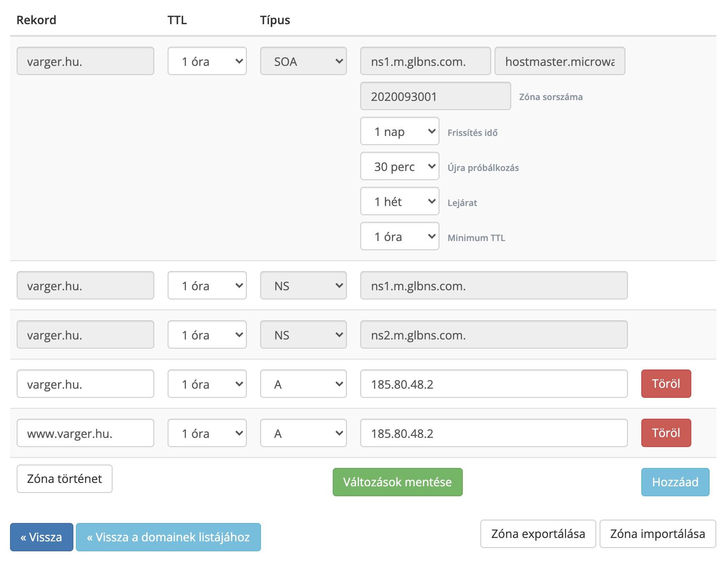728x563 pixels.
Task: Click 'Zóna exportálása' to export zone
Action: tap(538, 534)
